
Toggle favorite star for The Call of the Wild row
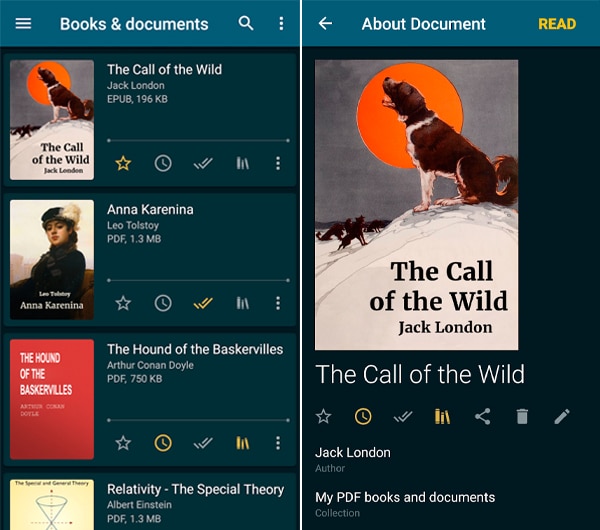pyautogui.click(x=123, y=163)
